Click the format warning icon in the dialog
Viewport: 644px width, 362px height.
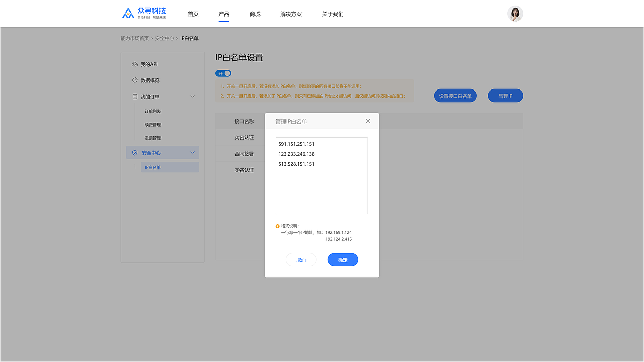[x=276, y=226]
